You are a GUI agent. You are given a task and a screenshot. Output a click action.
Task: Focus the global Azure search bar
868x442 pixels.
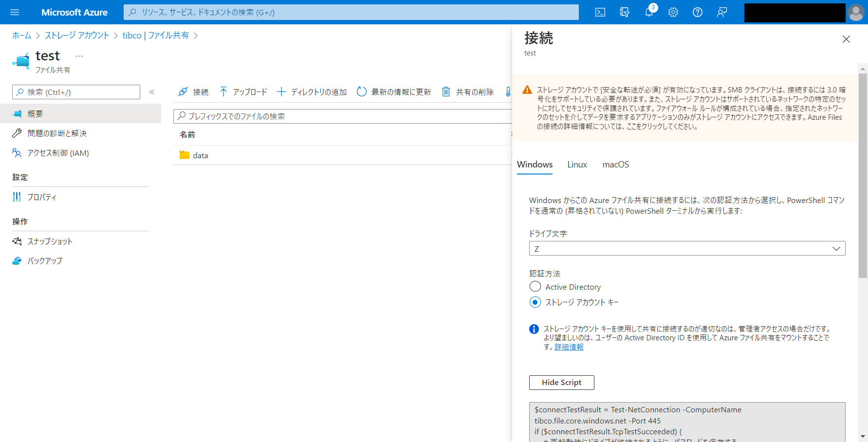pyautogui.click(x=351, y=12)
